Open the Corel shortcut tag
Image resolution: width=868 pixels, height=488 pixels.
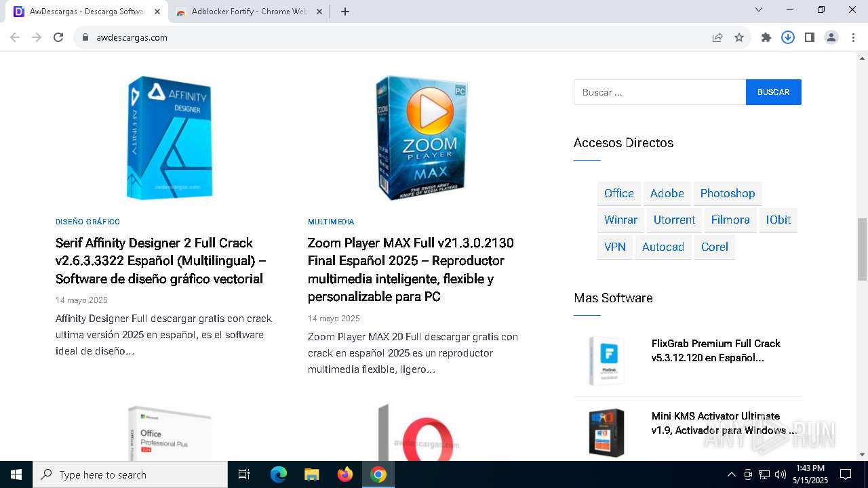click(x=715, y=247)
